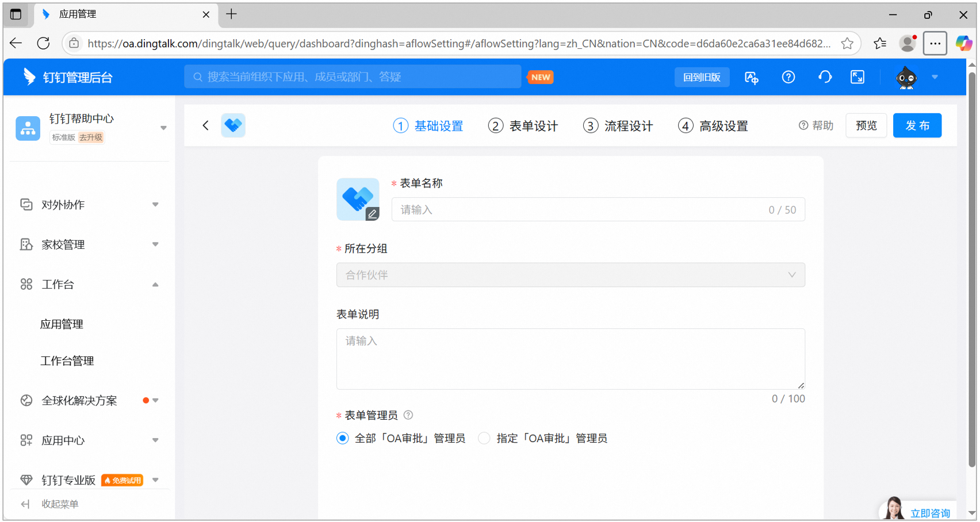Switch to 高级设置 step tab

tap(713, 125)
